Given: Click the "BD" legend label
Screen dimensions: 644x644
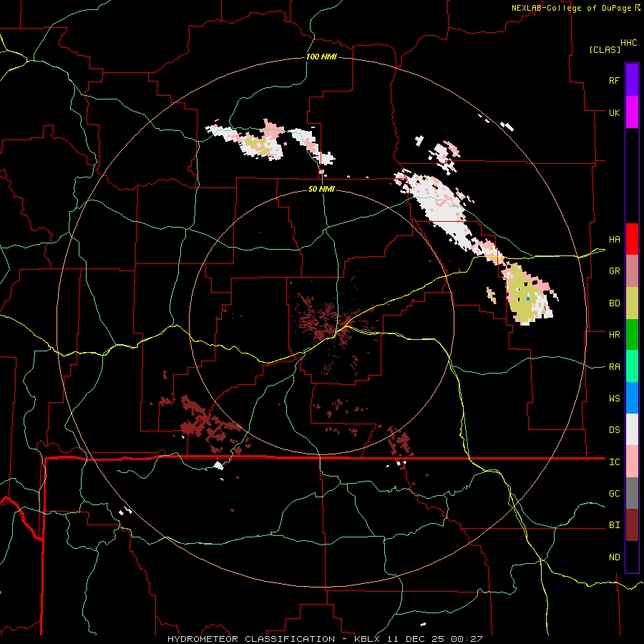Looking at the screenshot, I should [614, 303].
